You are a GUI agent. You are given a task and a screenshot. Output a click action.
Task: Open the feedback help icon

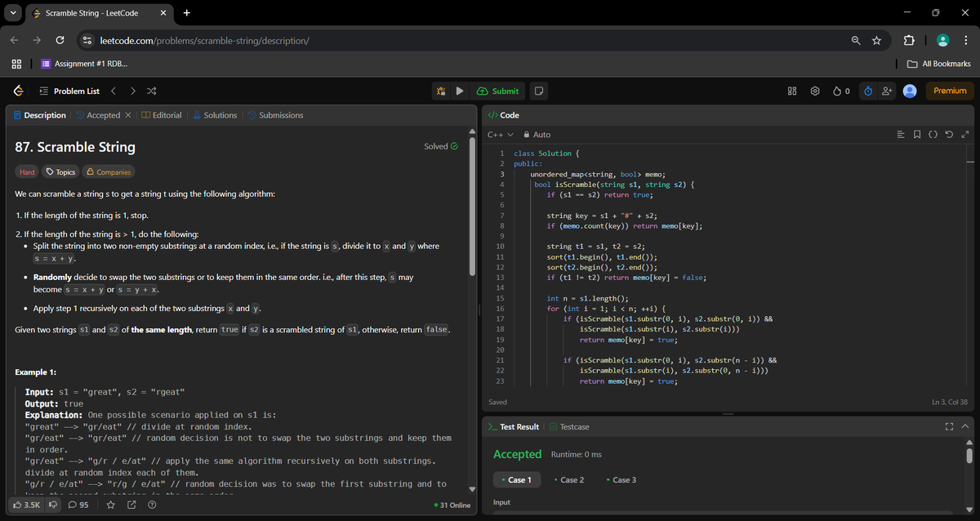(x=152, y=505)
